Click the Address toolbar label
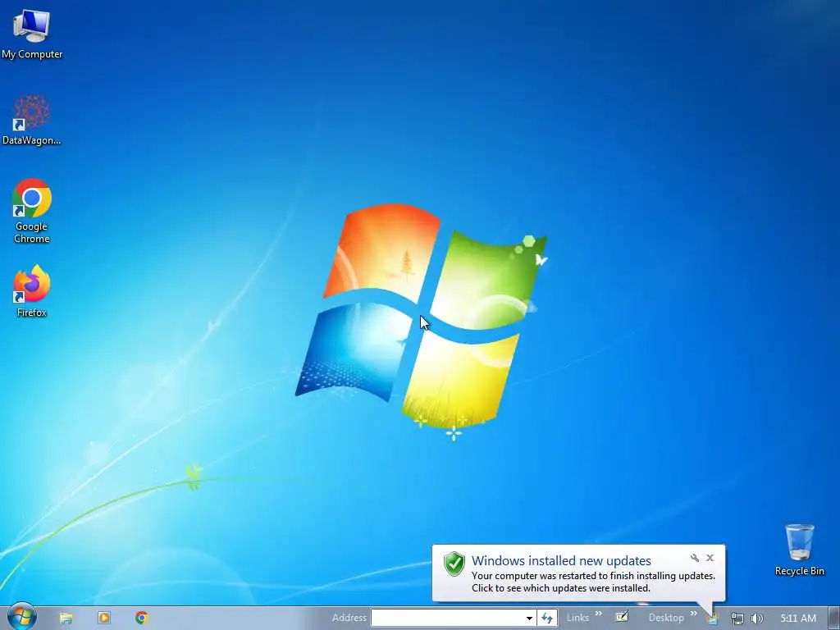The width and height of the screenshot is (840, 630). [x=349, y=618]
